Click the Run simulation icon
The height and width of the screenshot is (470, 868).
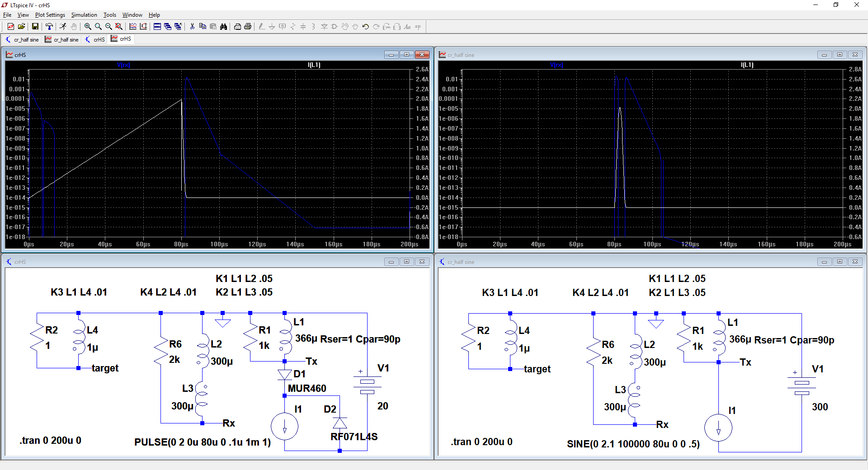click(62, 27)
